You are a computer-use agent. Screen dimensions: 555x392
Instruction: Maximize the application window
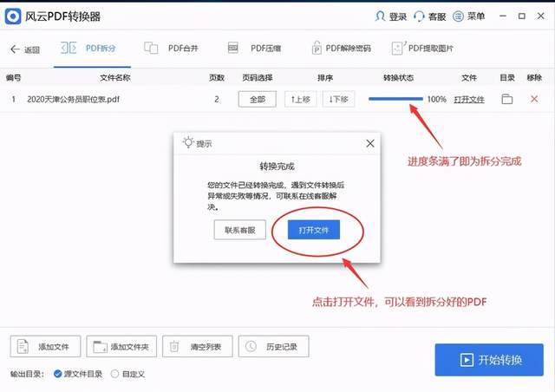522,16
